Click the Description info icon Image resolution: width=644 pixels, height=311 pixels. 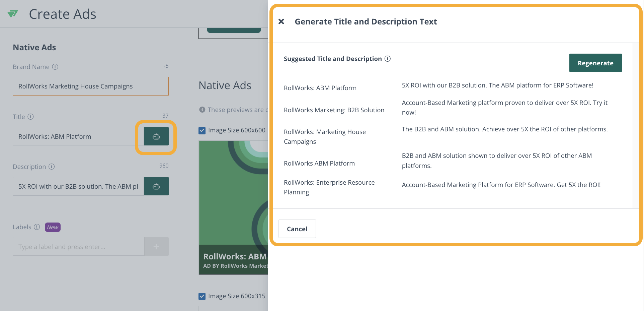(x=52, y=167)
